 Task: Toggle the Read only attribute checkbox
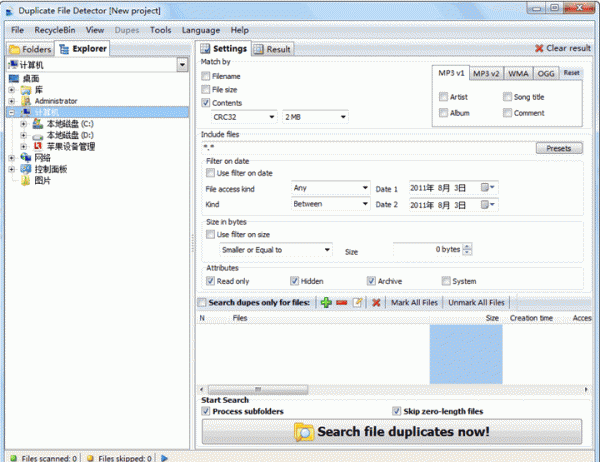click(210, 281)
